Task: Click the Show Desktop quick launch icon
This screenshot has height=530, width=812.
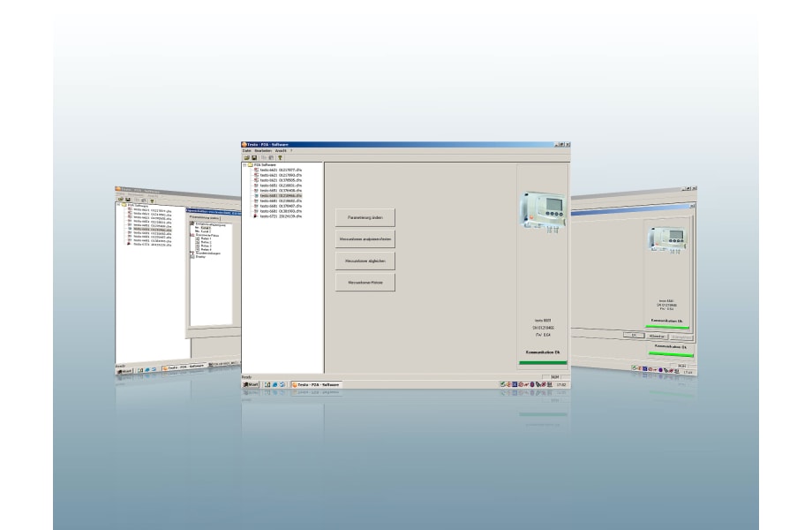Action: tap(267, 385)
